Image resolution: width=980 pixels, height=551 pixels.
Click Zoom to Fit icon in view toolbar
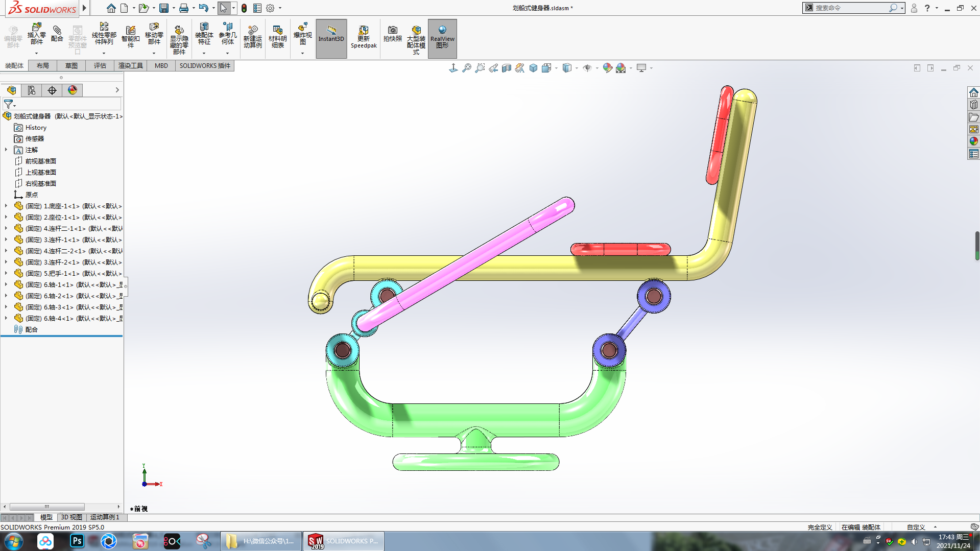click(x=467, y=68)
